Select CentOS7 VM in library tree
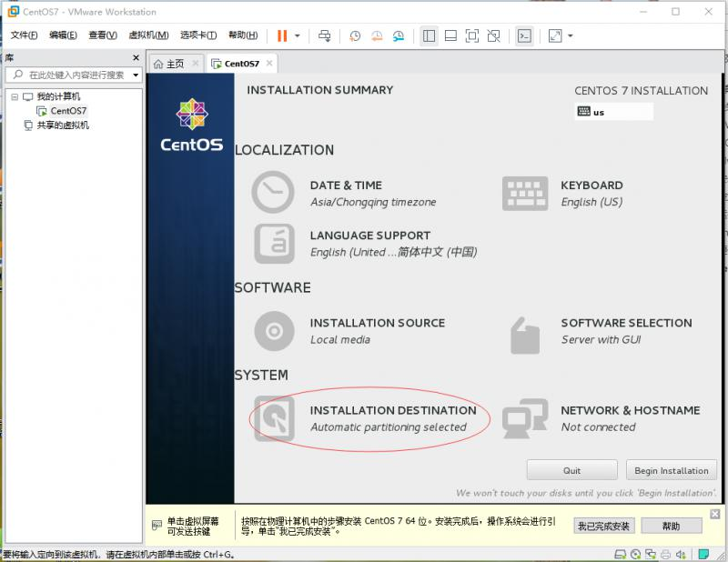The height and width of the screenshot is (562, 728). point(68,111)
